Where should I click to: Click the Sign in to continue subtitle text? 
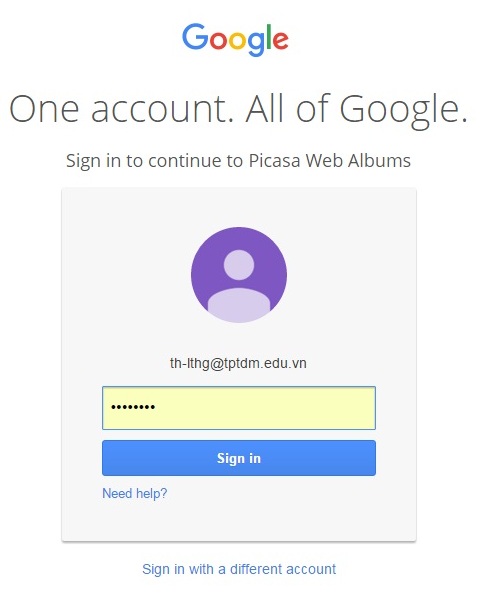click(238, 161)
